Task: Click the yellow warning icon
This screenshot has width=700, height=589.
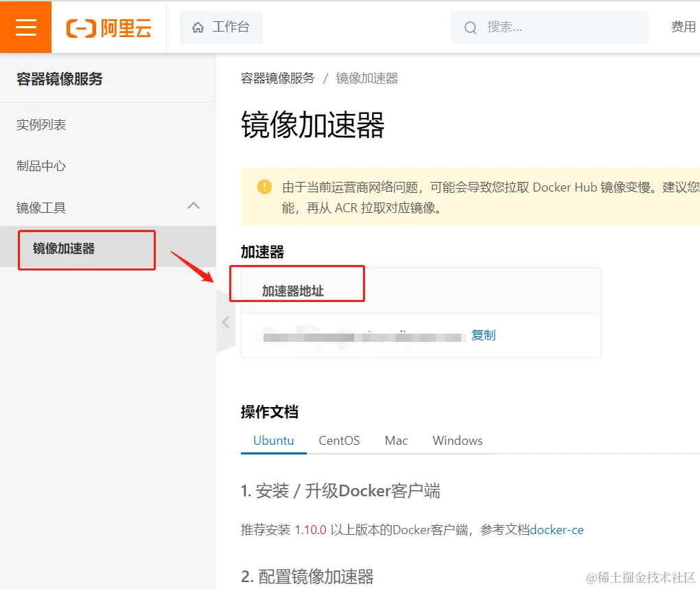Action: (264, 186)
